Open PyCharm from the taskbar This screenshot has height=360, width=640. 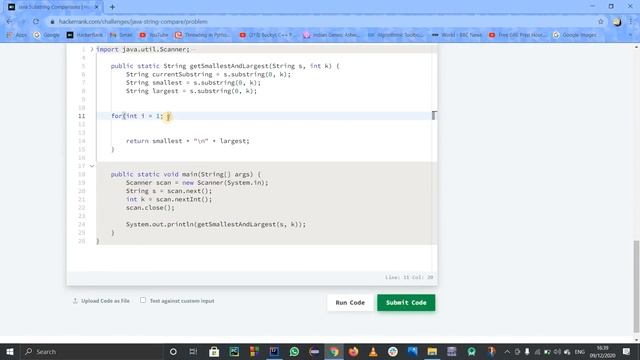click(x=234, y=351)
